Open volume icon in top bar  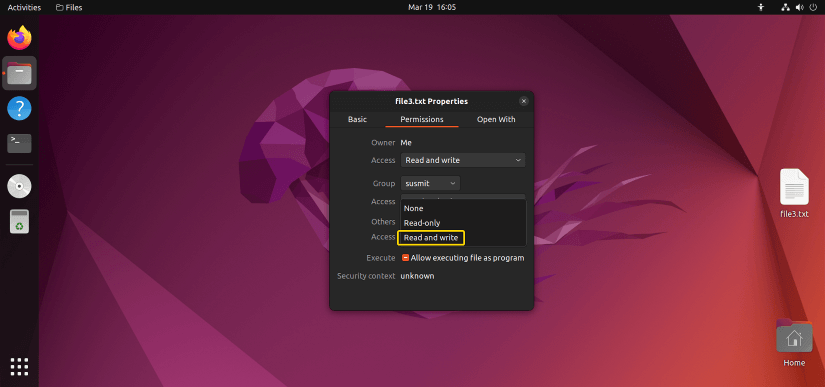click(x=799, y=7)
